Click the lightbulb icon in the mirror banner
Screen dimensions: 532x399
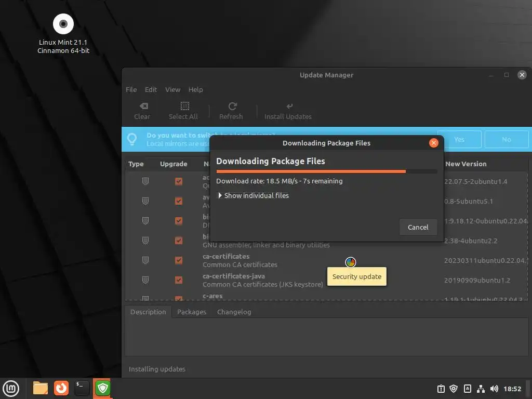pyautogui.click(x=132, y=139)
